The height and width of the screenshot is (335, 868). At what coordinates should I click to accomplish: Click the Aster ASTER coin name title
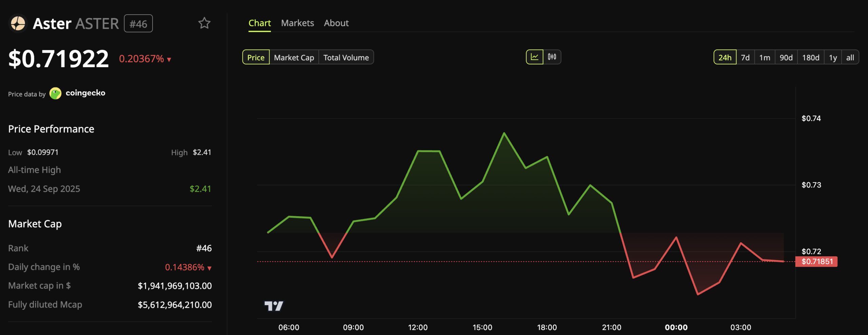tap(76, 23)
